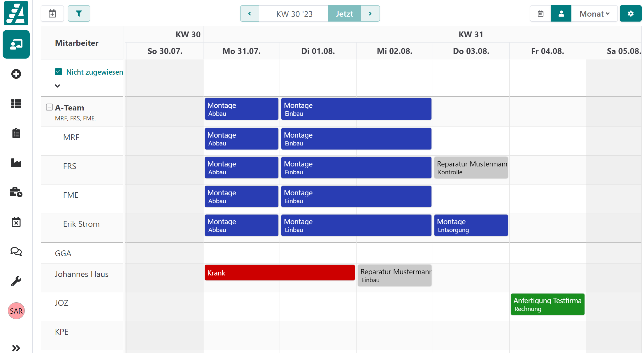Open the calendar absence sidebar icon
The height and width of the screenshot is (353, 644).
(x=16, y=222)
